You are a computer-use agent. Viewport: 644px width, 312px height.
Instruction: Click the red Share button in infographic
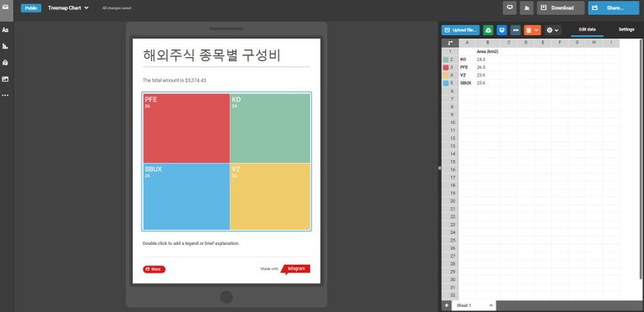(154, 269)
